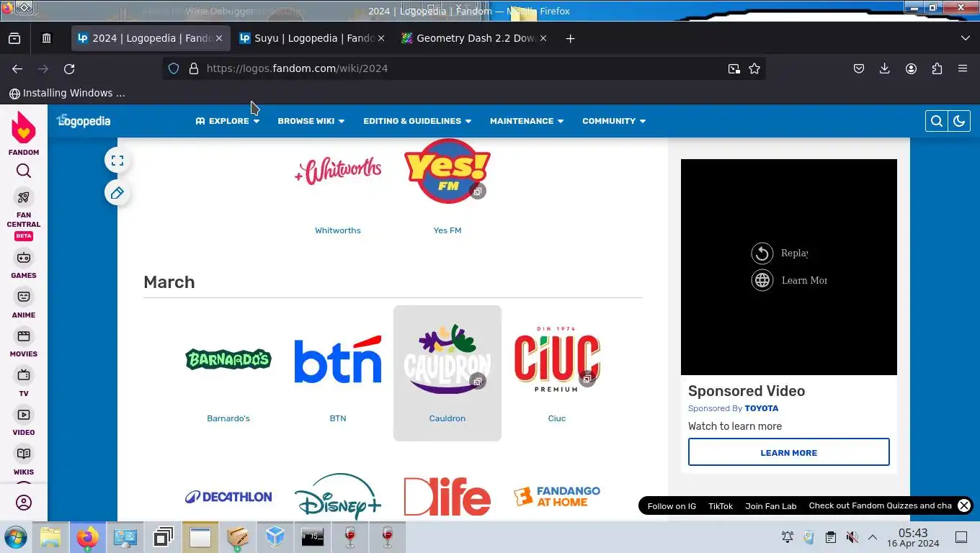Open the Anime sidebar icon
This screenshot has width=980, height=553.
pos(24,297)
